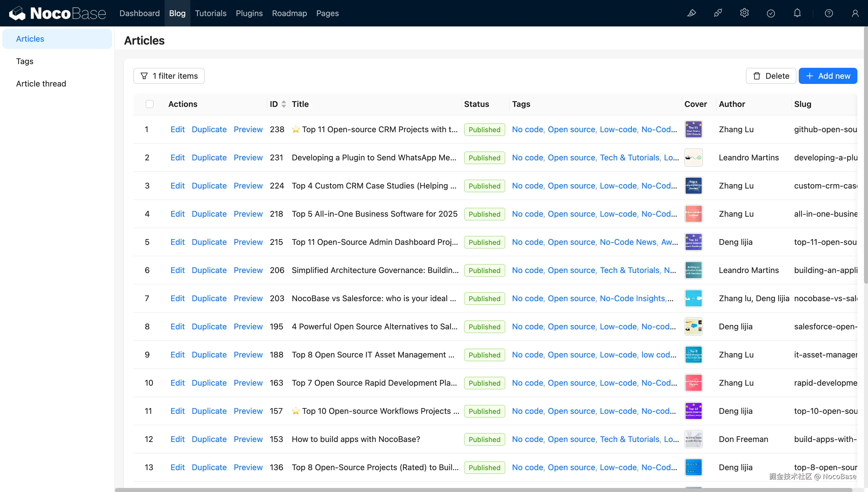Preview article 195
Image resolution: width=868 pixels, height=492 pixels.
coord(248,326)
